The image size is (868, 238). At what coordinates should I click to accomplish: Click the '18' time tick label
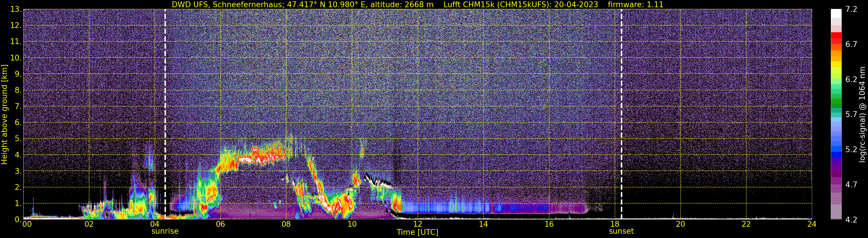coord(614,224)
